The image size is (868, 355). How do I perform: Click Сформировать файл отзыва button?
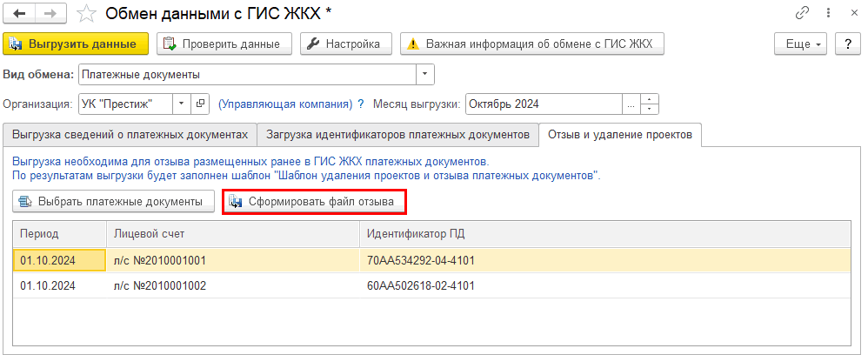[x=313, y=202]
